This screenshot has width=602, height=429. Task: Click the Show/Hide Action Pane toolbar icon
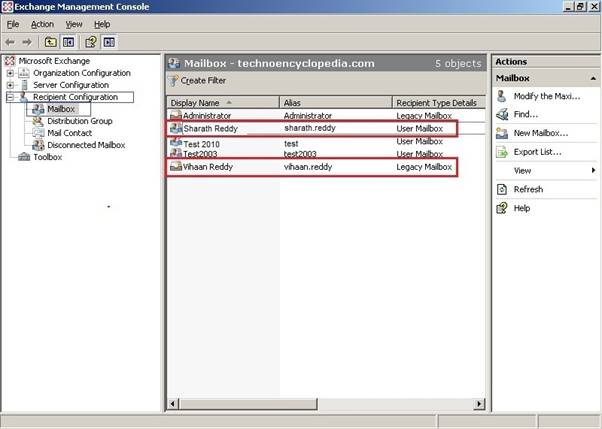[108, 42]
